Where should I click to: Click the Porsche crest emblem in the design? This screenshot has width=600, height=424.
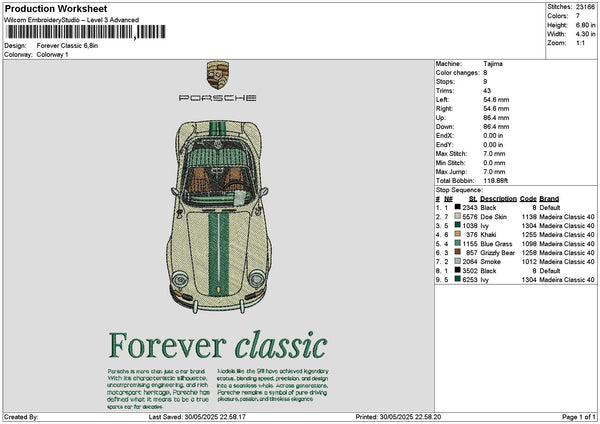[218, 75]
